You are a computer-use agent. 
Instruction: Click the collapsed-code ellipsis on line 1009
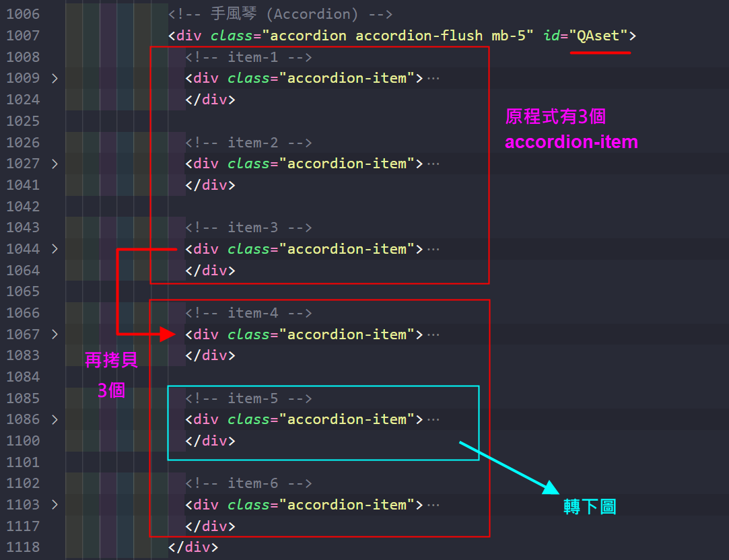click(x=433, y=78)
